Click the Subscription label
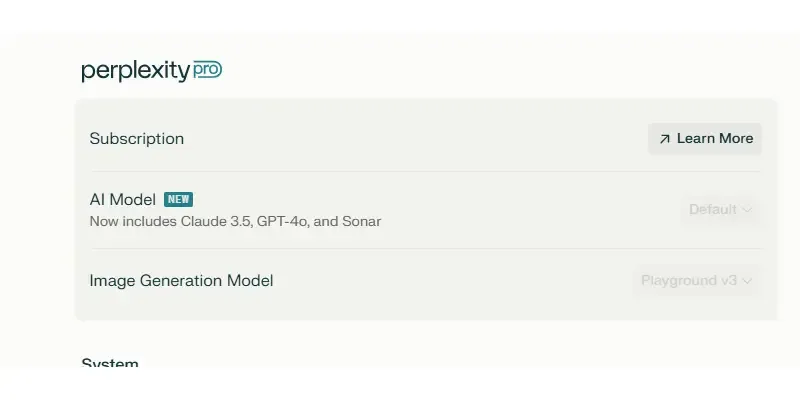This screenshot has width=800, height=400. (x=137, y=139)
